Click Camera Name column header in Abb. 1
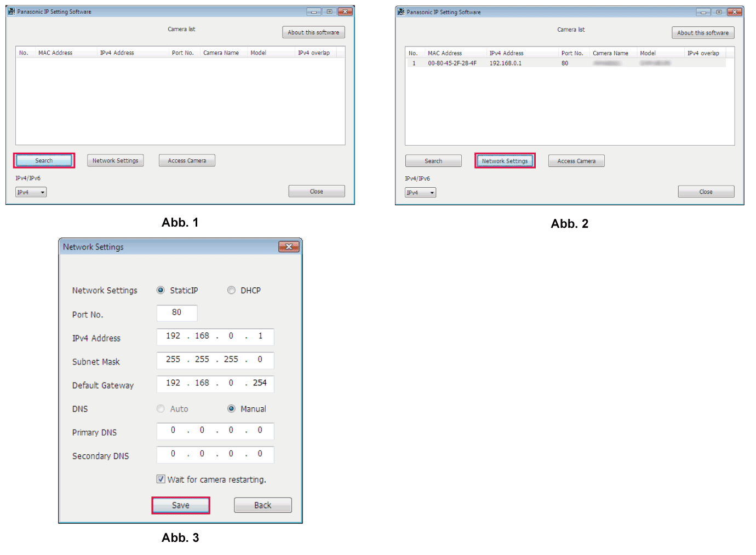 tap(221, 53)
